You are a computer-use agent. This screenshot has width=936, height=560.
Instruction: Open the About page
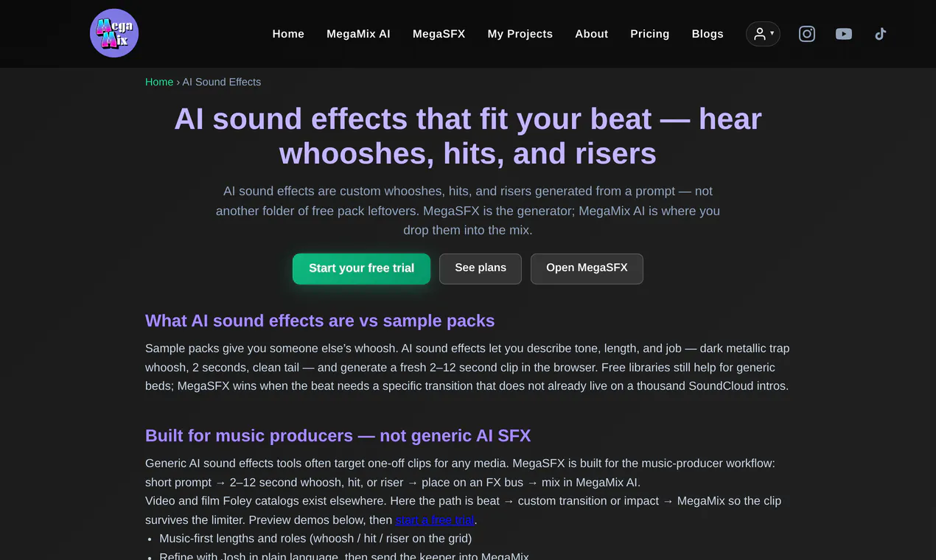tap(591, 34)
